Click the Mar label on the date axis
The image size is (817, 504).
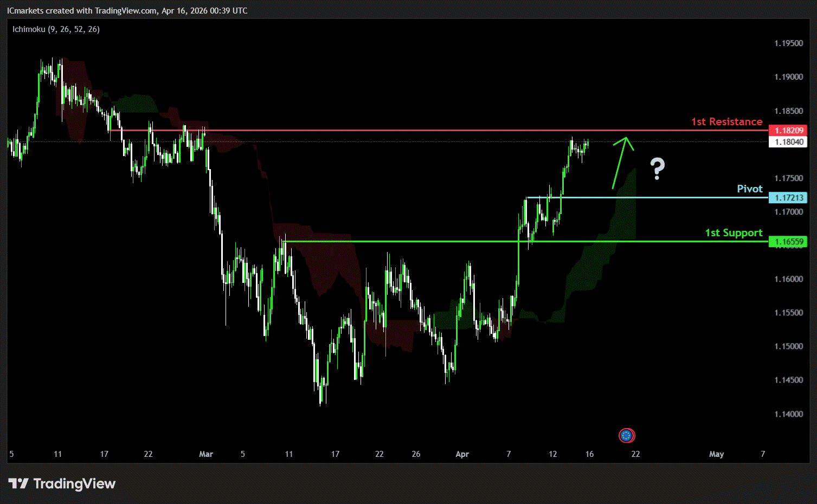click(x=206, y=454)
